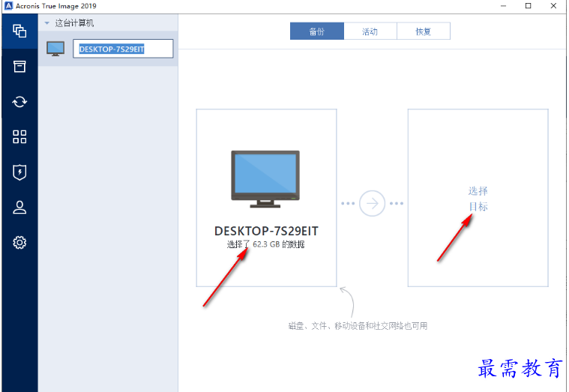
Task: Click the circular arrow between source and destination
Action: coord(372,203)
